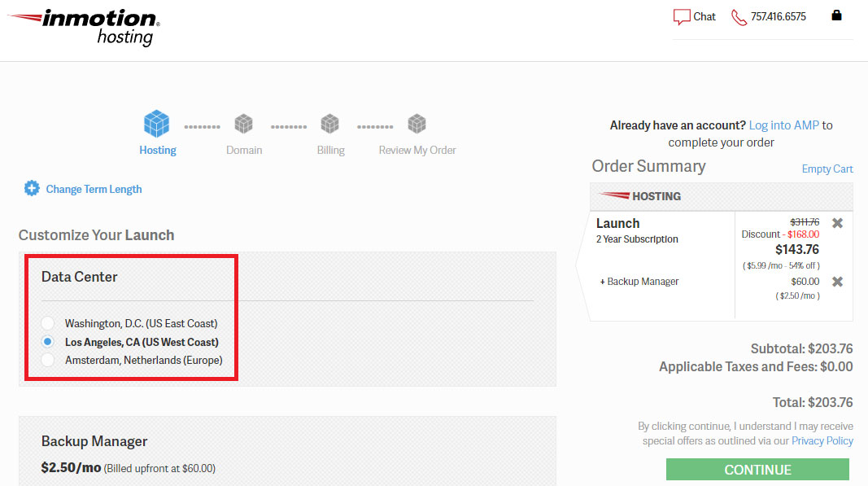Open the Chat speech bubble icon

pos(682,17)
